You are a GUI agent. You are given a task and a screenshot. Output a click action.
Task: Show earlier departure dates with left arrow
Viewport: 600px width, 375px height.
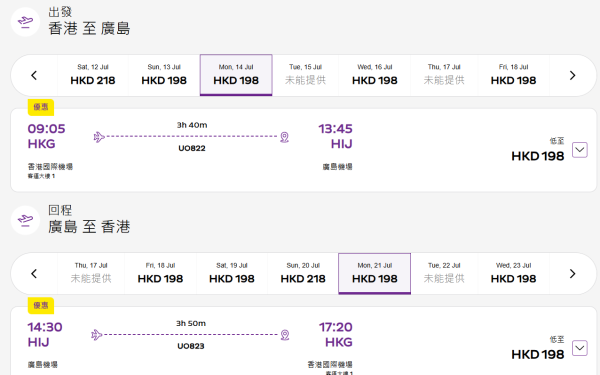coord(34,75)
